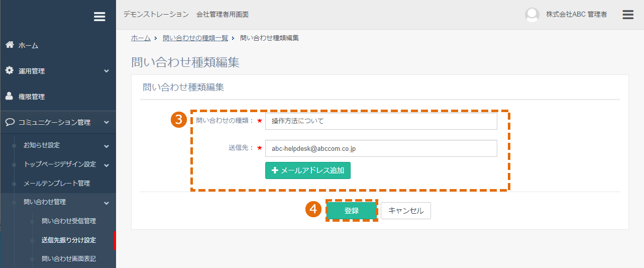This screenshot has width=644, height=268.
Task: Click the 株式会社ABC 管理者 user name
Action: pos(576,15)
